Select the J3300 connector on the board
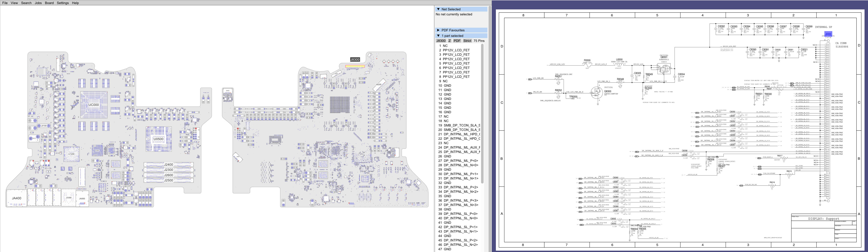 68,198
